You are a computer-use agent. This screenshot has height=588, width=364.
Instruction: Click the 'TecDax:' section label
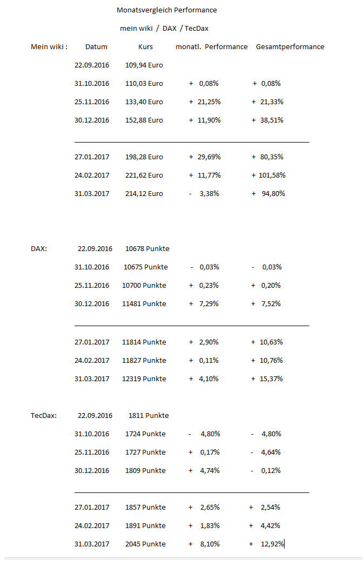pyautogui.click(x=44, y=416)
